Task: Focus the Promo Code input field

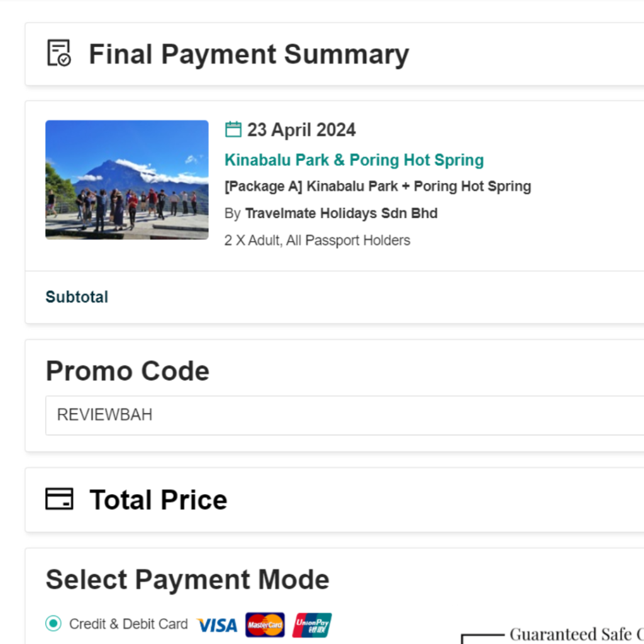Action: [x=345, y=415]
